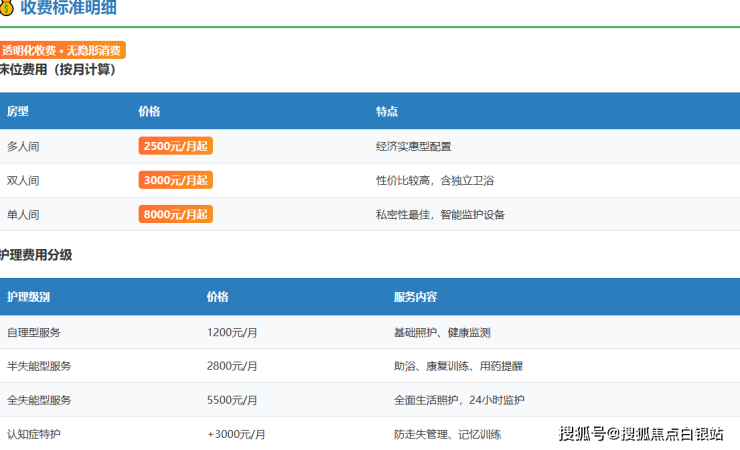This screenshot has width=740, height=450.
Task: Select the 护理级别 column header
Action: tap(28, 297)
